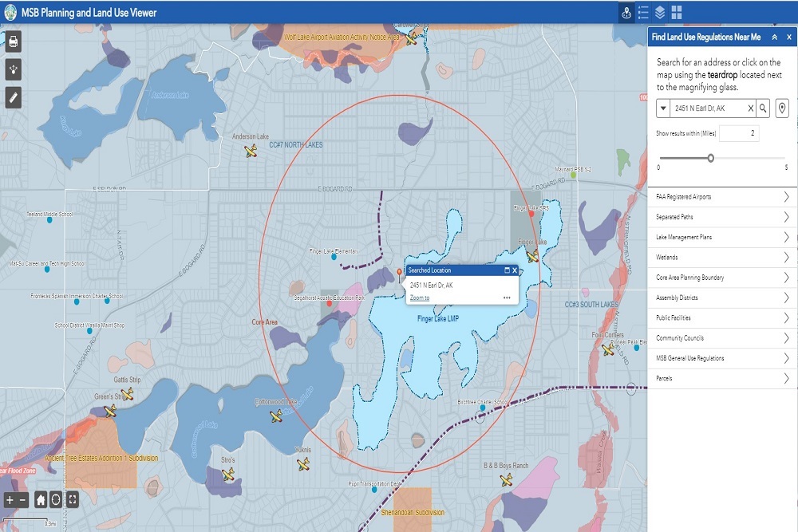798x532 pixels.
Task: Expand Community Councils results
Action: pyautogui.click(x=722, y=337)
